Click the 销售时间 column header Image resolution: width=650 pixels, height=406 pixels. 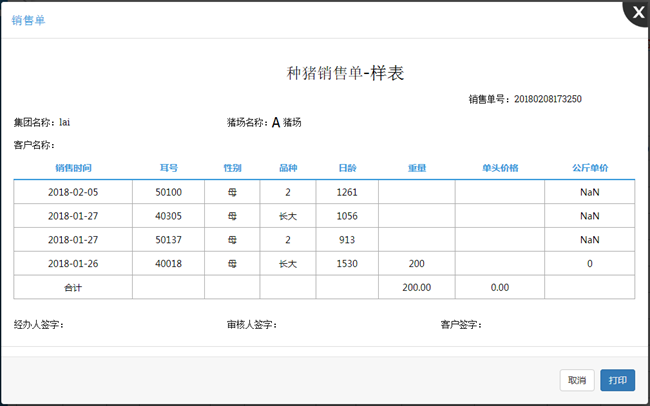point(73,168)
